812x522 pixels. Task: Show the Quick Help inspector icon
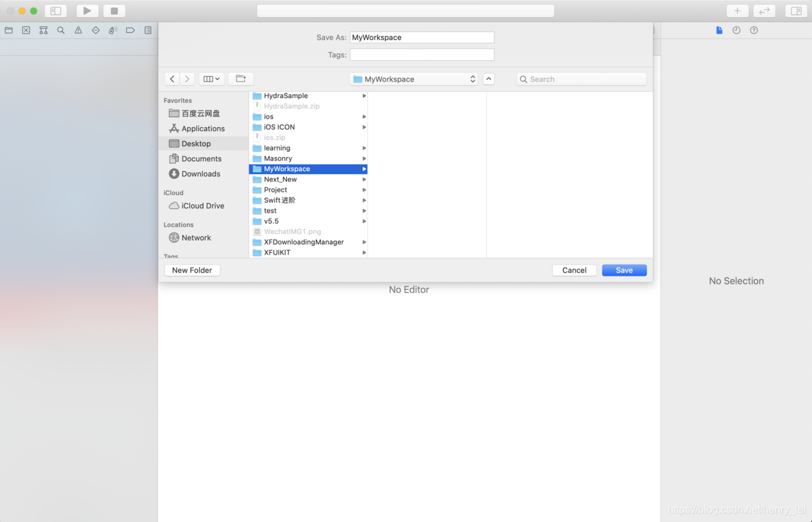(x=754, y=30)
